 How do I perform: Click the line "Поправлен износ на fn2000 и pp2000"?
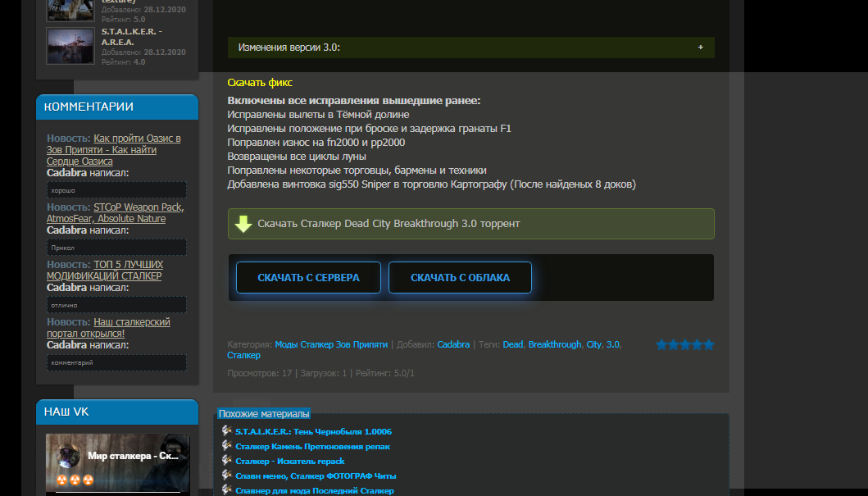point(316,143)
